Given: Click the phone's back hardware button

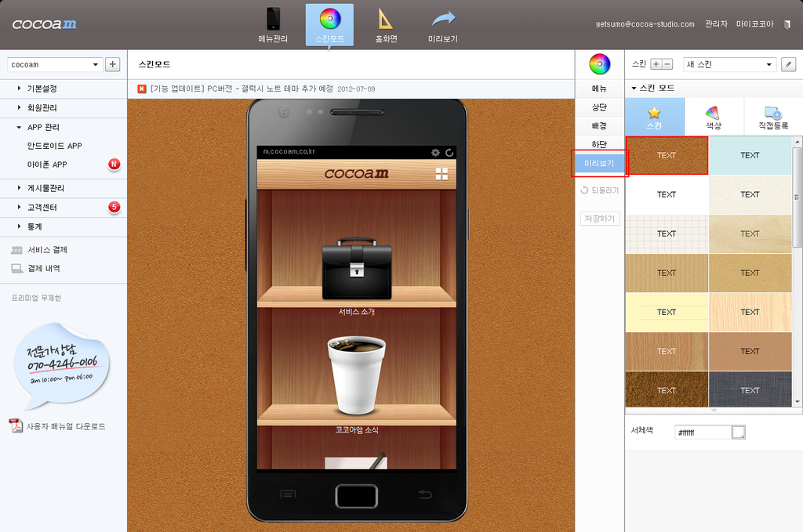Looking at the screenshot, I should 425,494.
